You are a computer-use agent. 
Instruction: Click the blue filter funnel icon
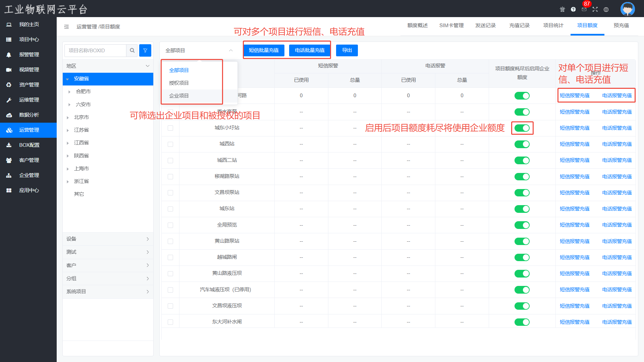pos(145,50)
